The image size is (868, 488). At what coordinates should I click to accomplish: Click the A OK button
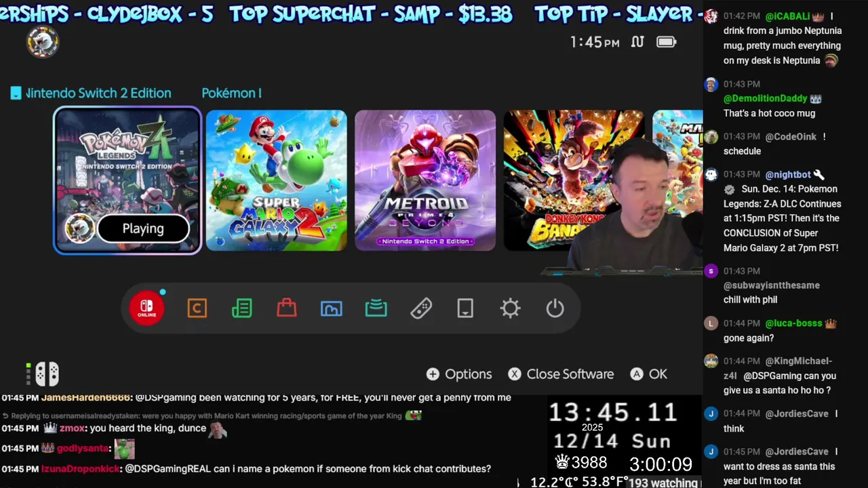click(649, 374)
